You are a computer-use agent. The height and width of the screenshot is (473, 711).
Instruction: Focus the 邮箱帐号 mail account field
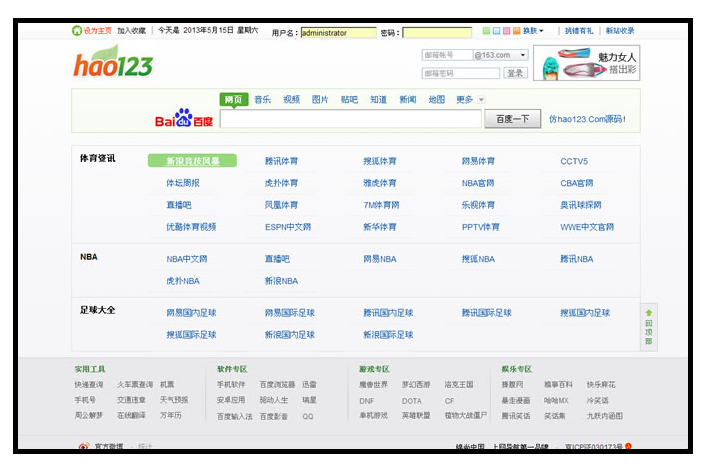[x=447, y=55]
